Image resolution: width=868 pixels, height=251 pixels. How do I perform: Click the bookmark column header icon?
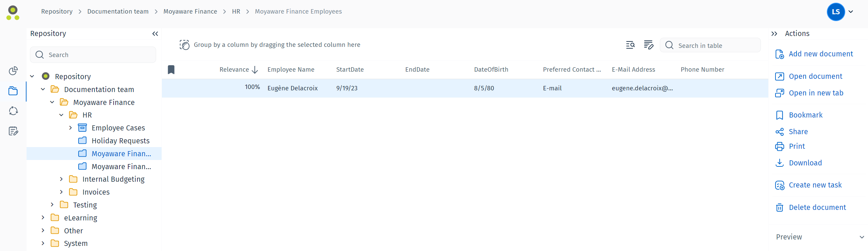tap(171, 70)
